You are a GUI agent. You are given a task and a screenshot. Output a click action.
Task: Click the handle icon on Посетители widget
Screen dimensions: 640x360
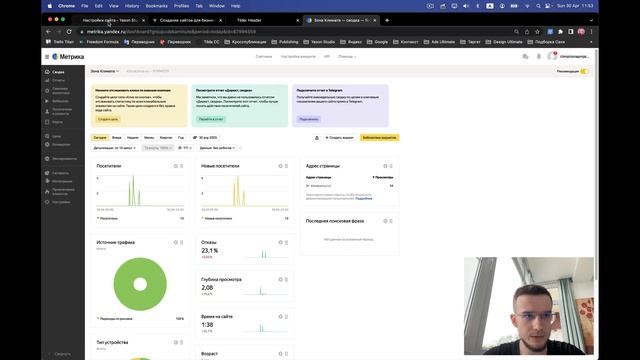click(182, 166)
